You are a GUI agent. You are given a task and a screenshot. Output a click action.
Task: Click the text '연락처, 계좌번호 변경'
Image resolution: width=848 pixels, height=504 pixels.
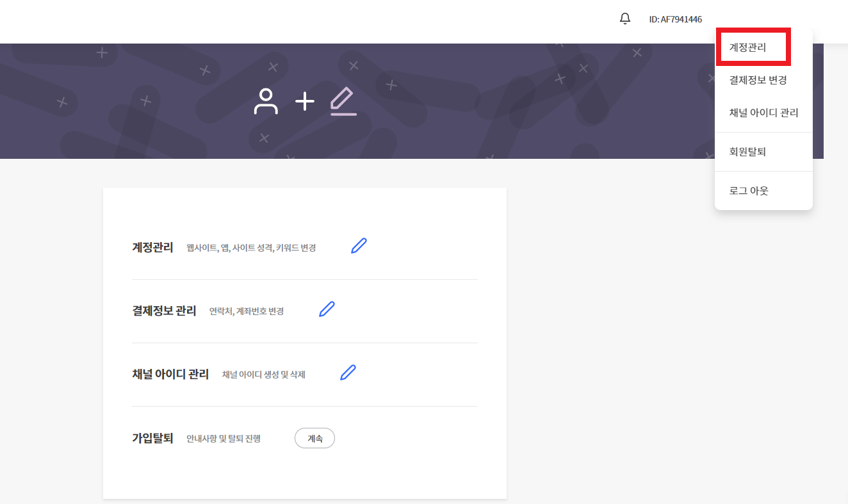(x=247, y=311)
